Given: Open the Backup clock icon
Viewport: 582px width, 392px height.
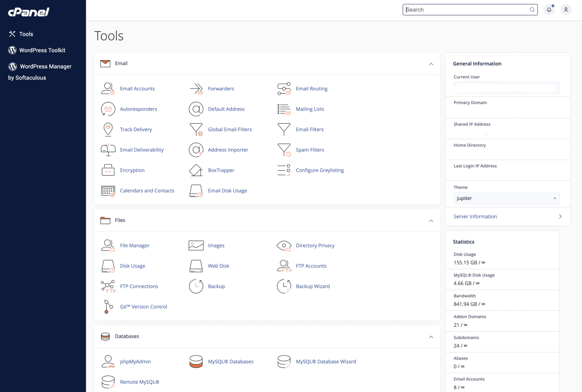Looking at the screenshot, I should pyautogui.click(x=195, y=286).
